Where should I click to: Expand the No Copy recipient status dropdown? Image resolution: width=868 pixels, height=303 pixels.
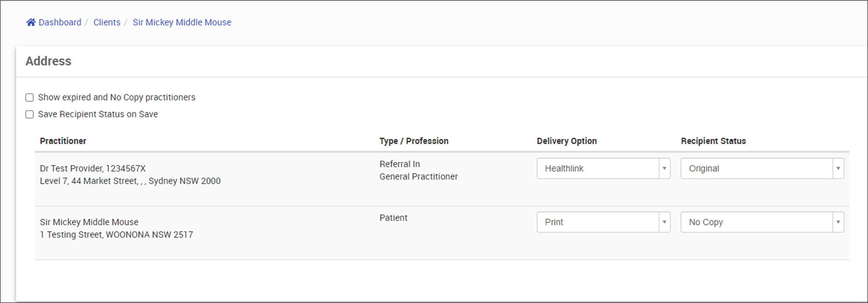pyautogui.click(x=757, y=222)
